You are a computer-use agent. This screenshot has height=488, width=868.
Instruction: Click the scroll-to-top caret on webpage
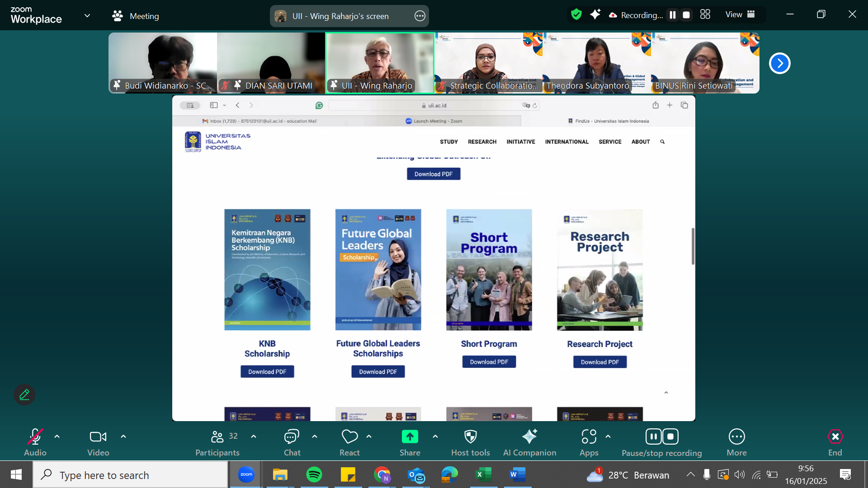pos(666,393)
